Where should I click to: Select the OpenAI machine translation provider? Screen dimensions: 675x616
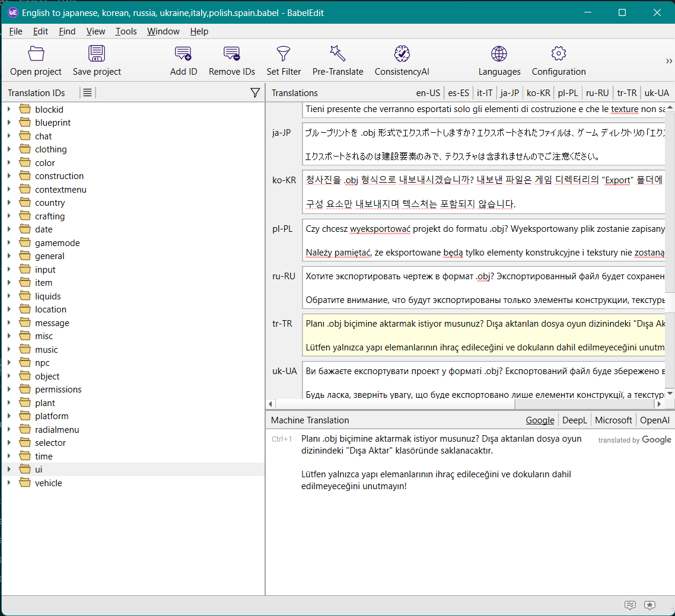click(x=655, y=420)
